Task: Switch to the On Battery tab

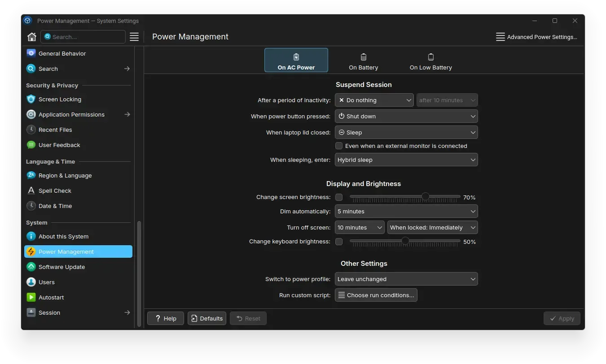Action: (364, 60)
